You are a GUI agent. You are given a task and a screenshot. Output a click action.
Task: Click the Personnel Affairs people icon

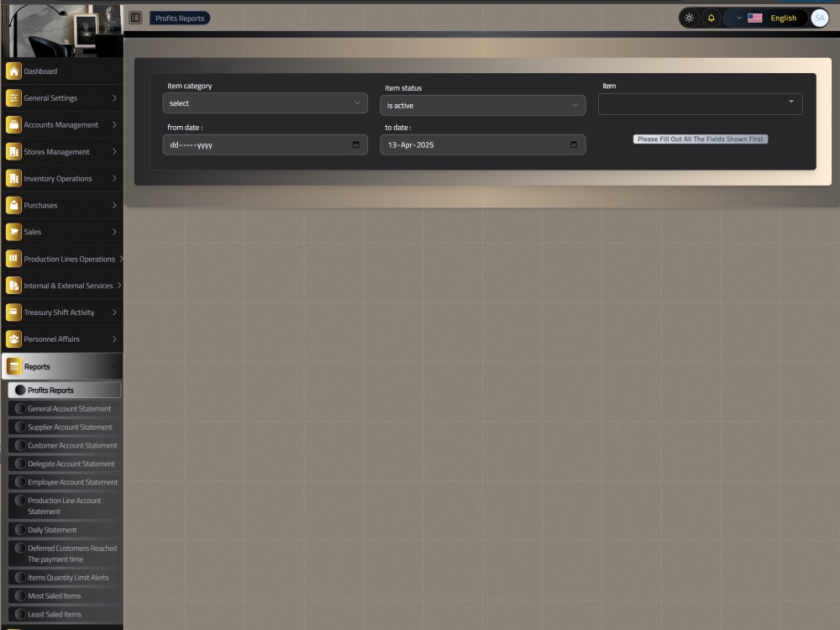tap(13, 339)
